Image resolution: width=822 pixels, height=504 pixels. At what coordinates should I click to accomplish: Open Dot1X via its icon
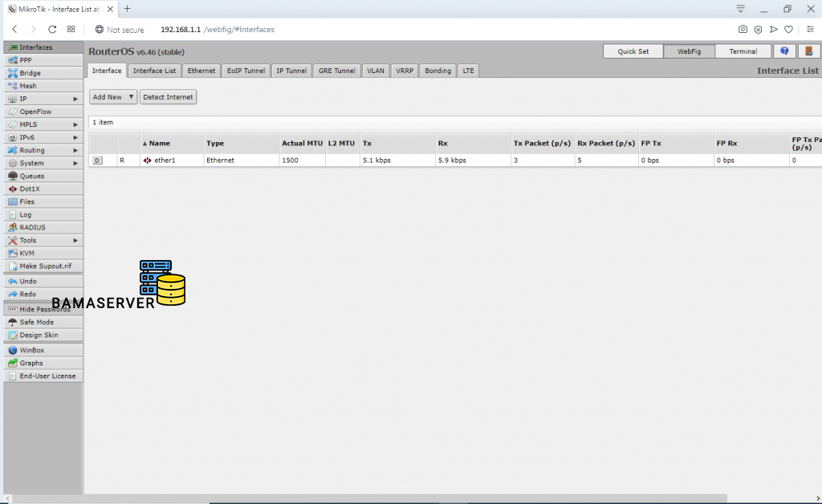[13, 189]
